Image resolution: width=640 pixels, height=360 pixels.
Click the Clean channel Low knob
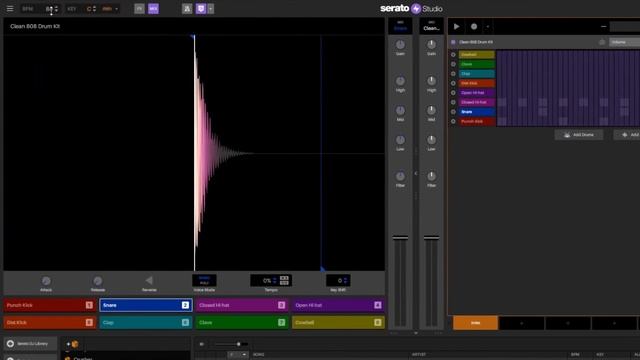coord(431,140)
